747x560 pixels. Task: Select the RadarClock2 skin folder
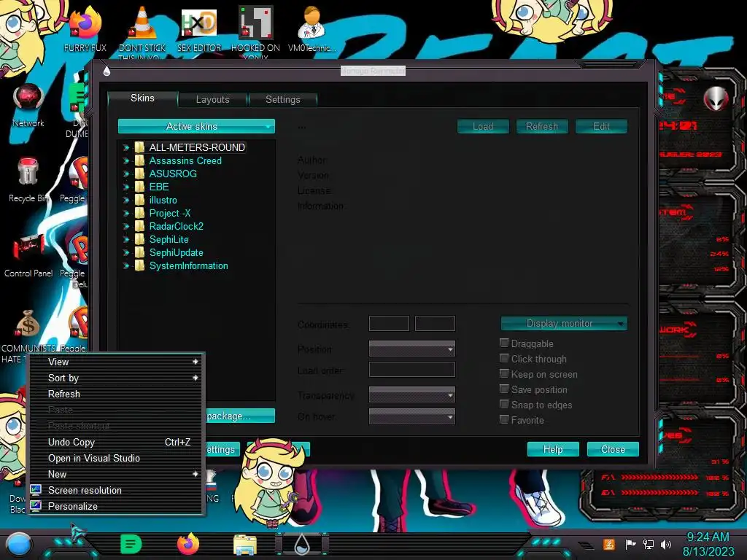(177, 227)
